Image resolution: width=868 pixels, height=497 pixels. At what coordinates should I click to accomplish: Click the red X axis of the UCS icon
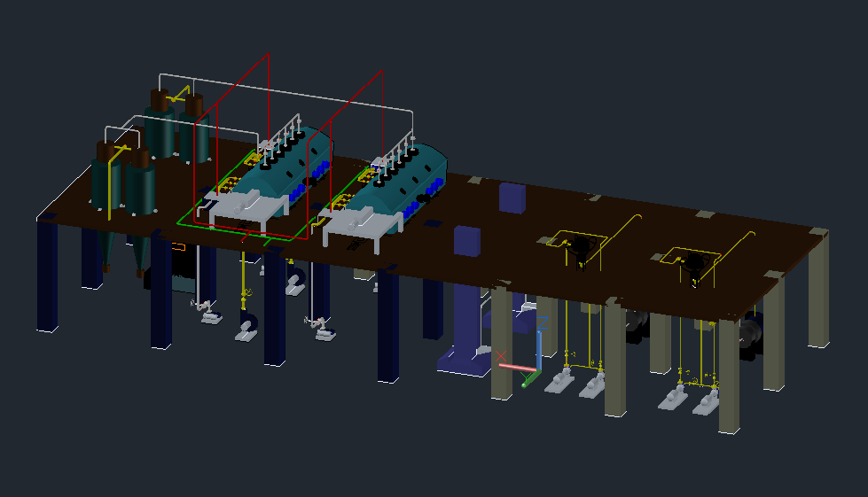pyautogui.click(x=517, y=367)
